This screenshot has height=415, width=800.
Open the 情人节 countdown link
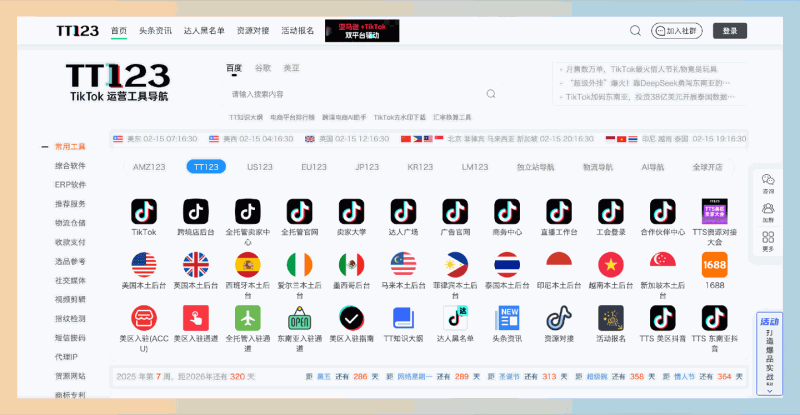coord(684,377)
